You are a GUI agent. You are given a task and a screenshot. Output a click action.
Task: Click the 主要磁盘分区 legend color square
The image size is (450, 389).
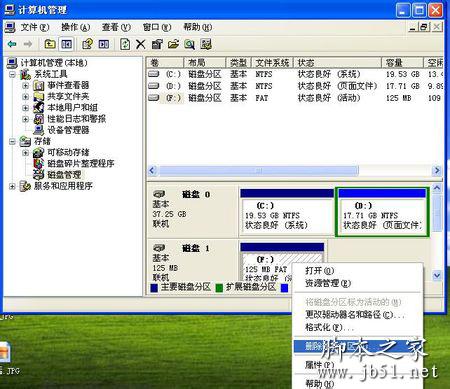[154, 288]
